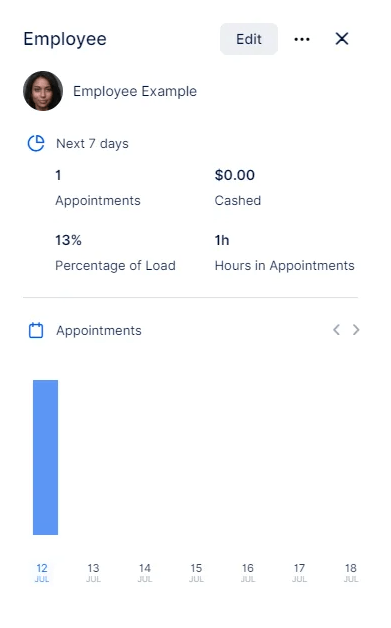Select the 16 JUL date label
Viewport: 391px width, 628px height.
pos(248,572)
